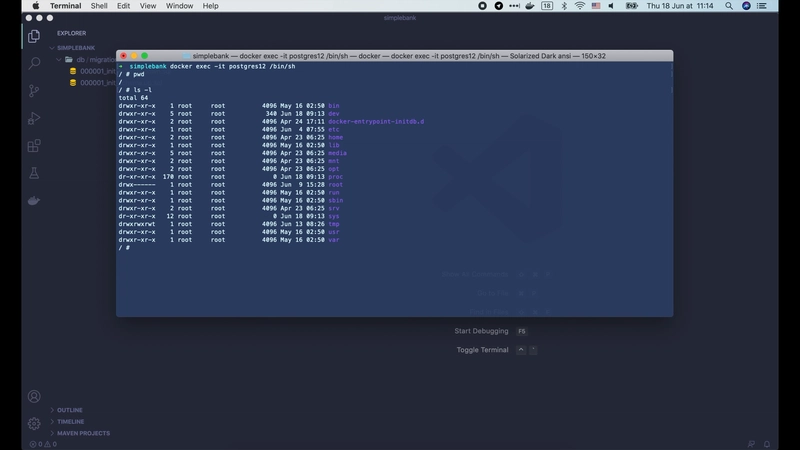Click the EXPLORER panel heading

(71, 33)
